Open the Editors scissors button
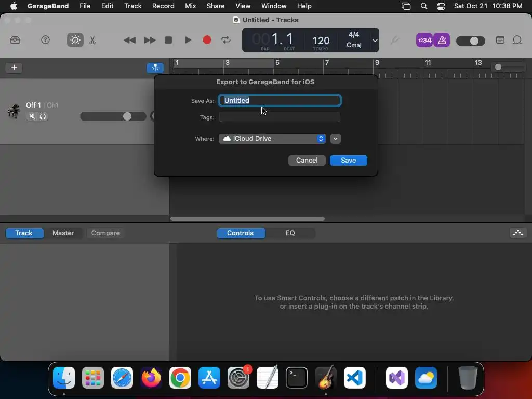532x399 pixels. pos(92,40)
